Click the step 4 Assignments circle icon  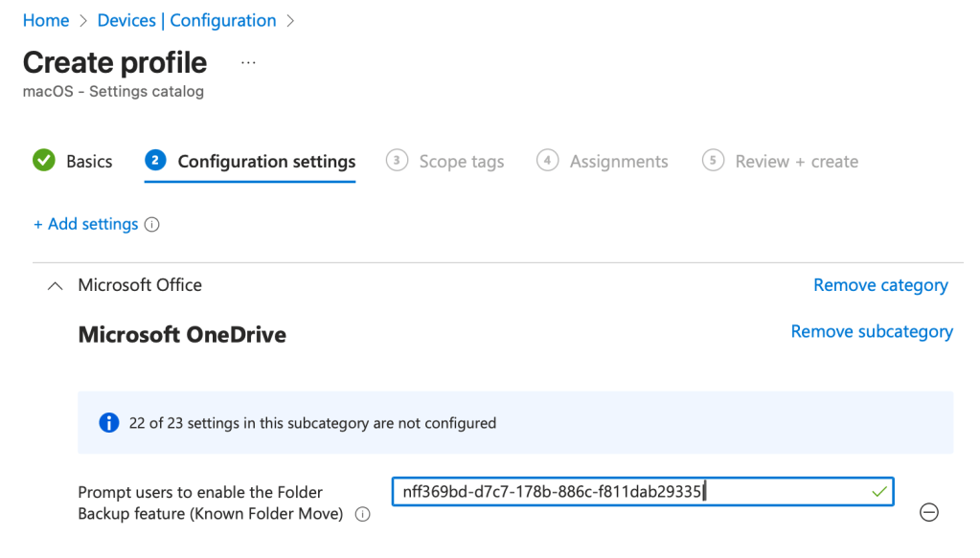pyautogui.click(x=547, y=161)
